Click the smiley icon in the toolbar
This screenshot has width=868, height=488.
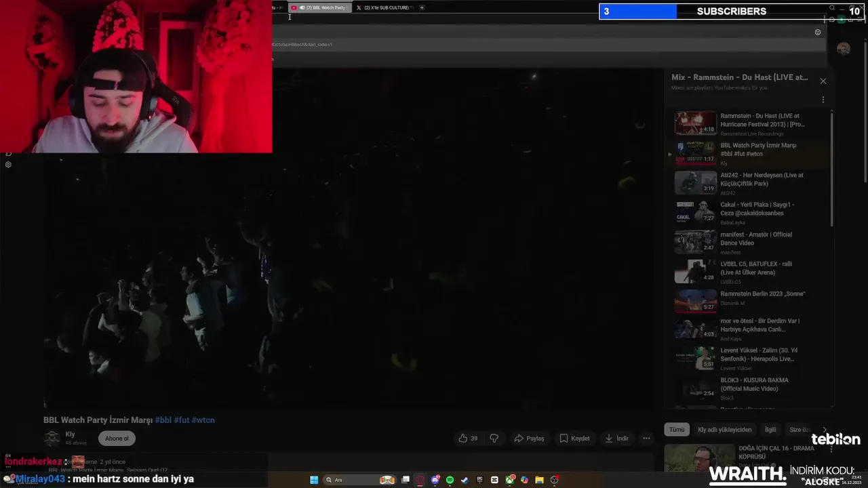pyautogui.click(x=818, y=33)
